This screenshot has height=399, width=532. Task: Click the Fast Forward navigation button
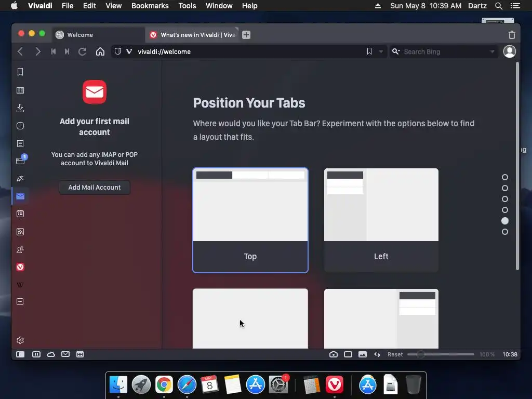(67, 51)
